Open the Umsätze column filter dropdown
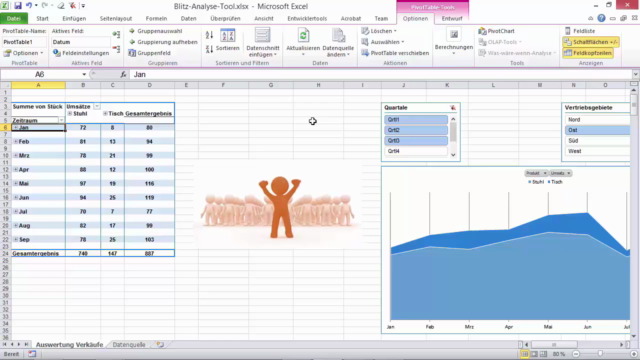The image size is (640, 360). click(x=97, y=107)
